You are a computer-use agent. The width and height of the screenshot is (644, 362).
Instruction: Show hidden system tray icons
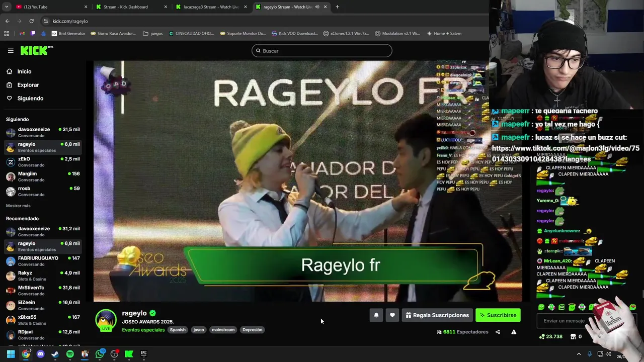pyautogui.click(x=579, y=354)
